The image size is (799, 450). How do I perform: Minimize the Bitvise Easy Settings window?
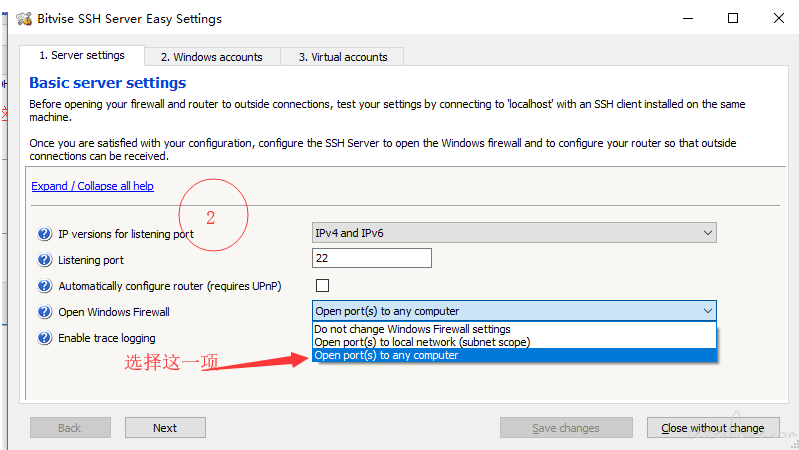688,18
